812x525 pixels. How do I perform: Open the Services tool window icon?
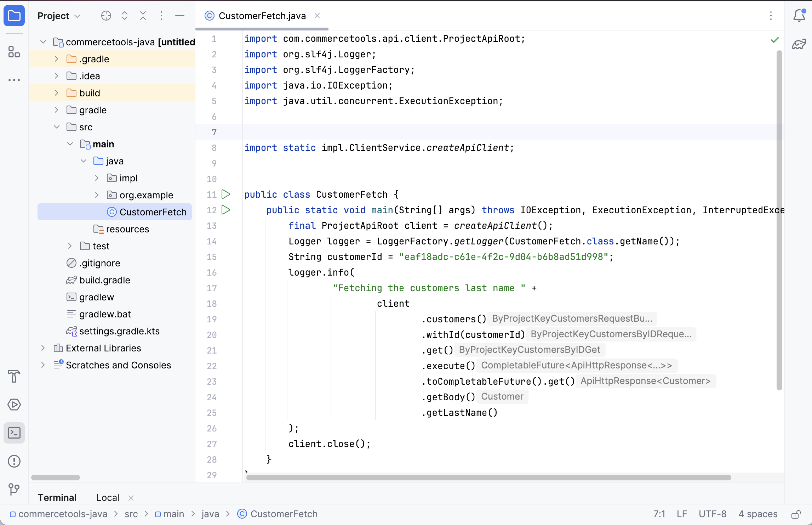[14, 405]
